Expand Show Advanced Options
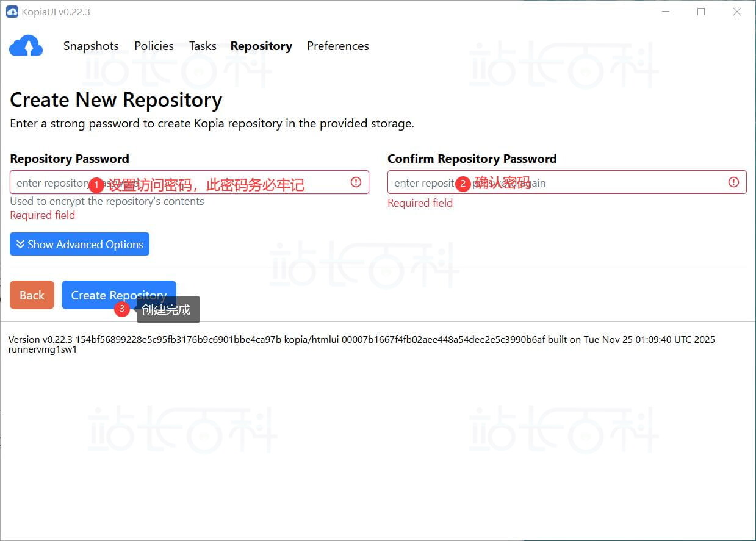The image size is (756, 541). pyautogui.click(x=79, y=244)
